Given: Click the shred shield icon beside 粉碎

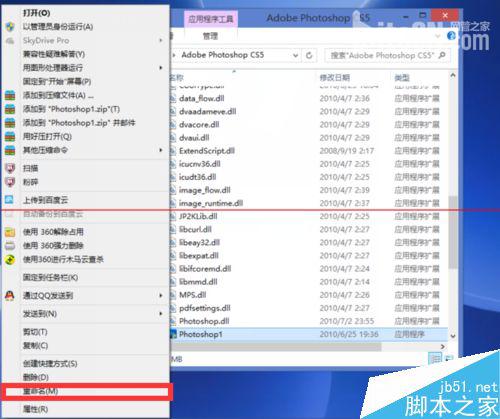Looking at the screenshot, I should (10, 182).
